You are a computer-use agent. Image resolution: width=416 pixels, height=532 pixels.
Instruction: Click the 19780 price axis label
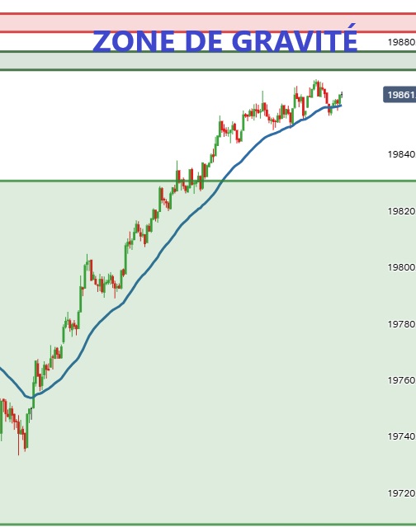(402, 324)
